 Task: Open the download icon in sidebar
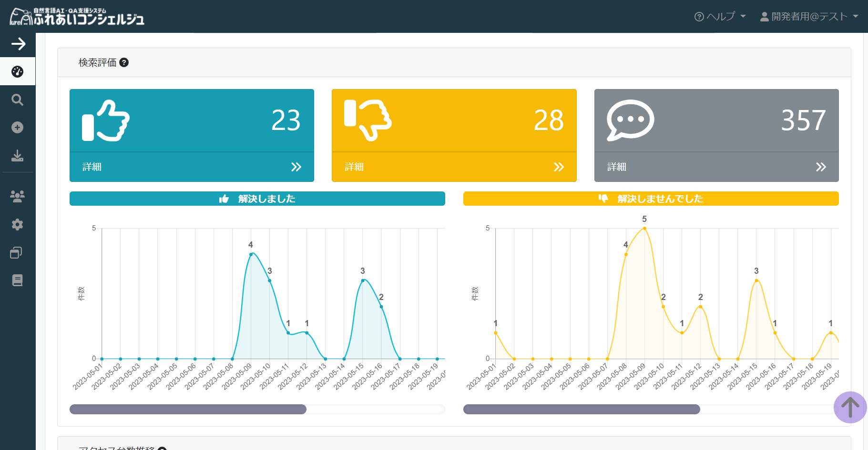18,156
